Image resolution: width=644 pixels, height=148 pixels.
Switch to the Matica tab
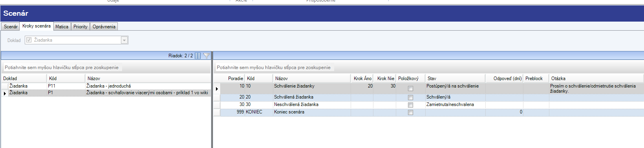62,27
